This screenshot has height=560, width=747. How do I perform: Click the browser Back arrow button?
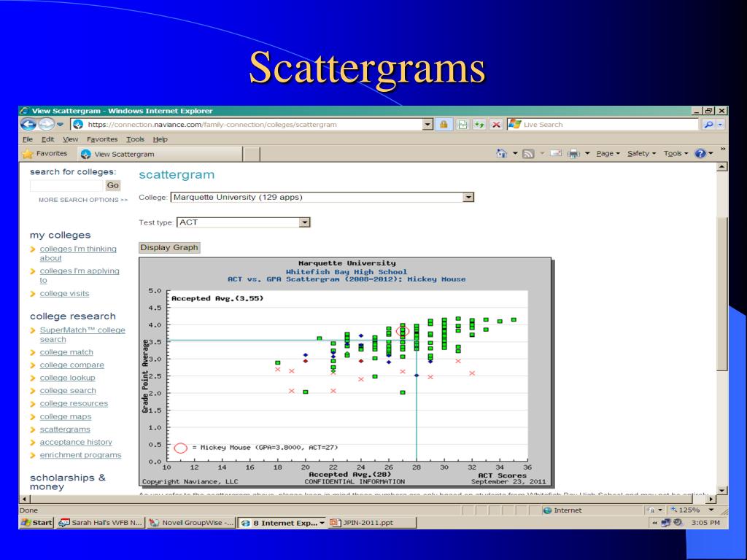coord(28,125)
